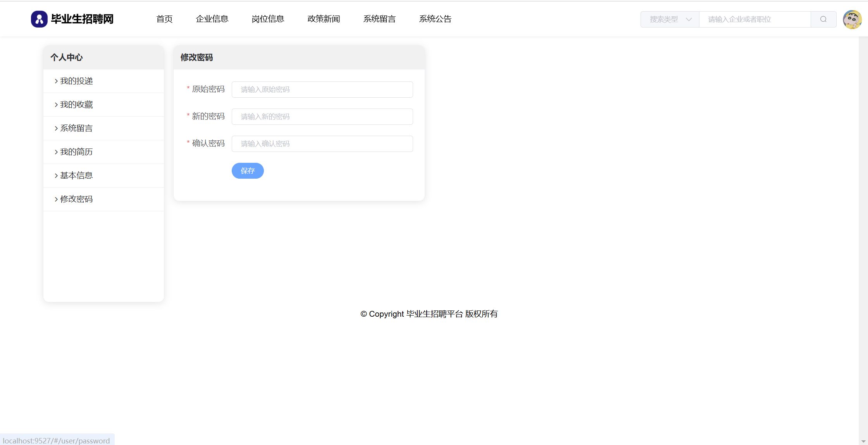This screenshot has width=868, height=445.
Task: Click chevron icon beside 基本信息
Action: [56, 176]
